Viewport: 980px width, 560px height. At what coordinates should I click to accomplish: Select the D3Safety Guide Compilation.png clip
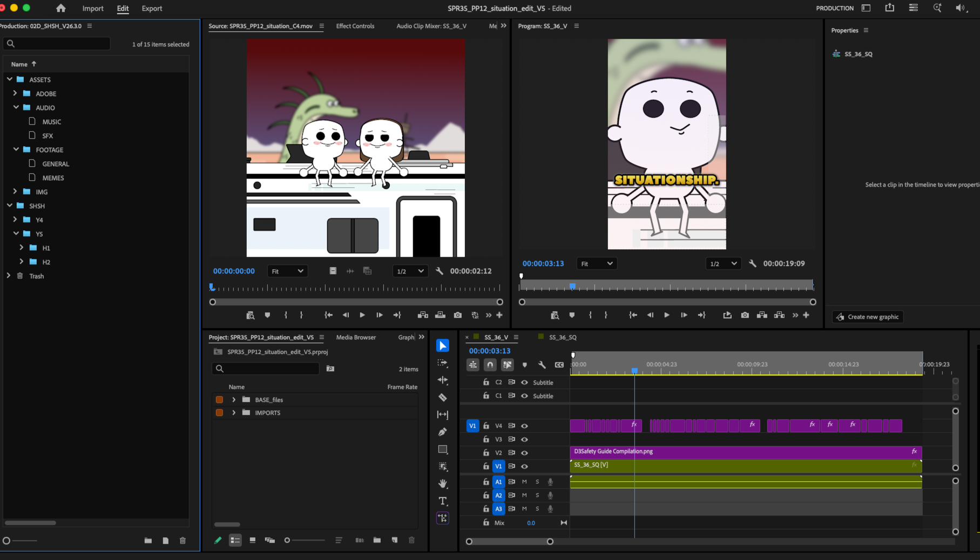point(746,452)
